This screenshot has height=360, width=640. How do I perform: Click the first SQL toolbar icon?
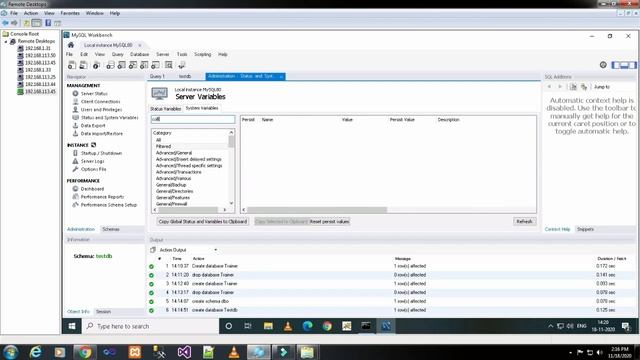pos(72,65)
